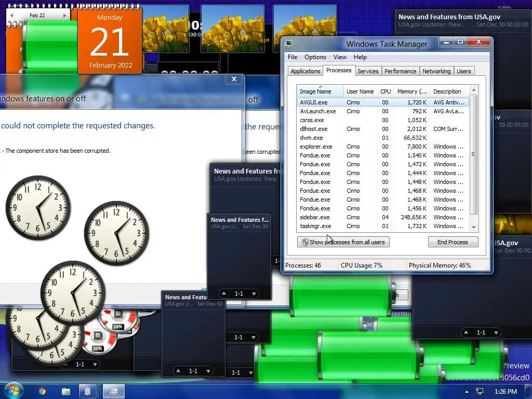The image size is (532, 399).
Task: Click the process list scrollbar down arrow
Action: (474, 228)
